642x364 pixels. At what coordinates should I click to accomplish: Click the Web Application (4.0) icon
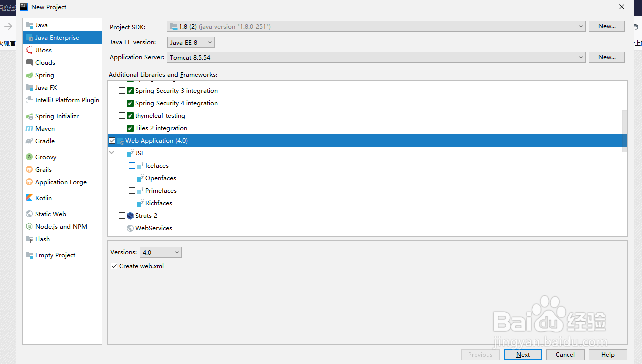(120, 141)
